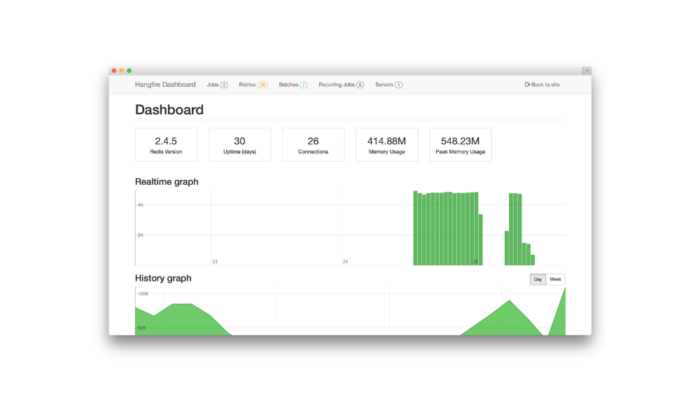
Task: Click the orange Retries count badge
Action: tap(262, 85)
